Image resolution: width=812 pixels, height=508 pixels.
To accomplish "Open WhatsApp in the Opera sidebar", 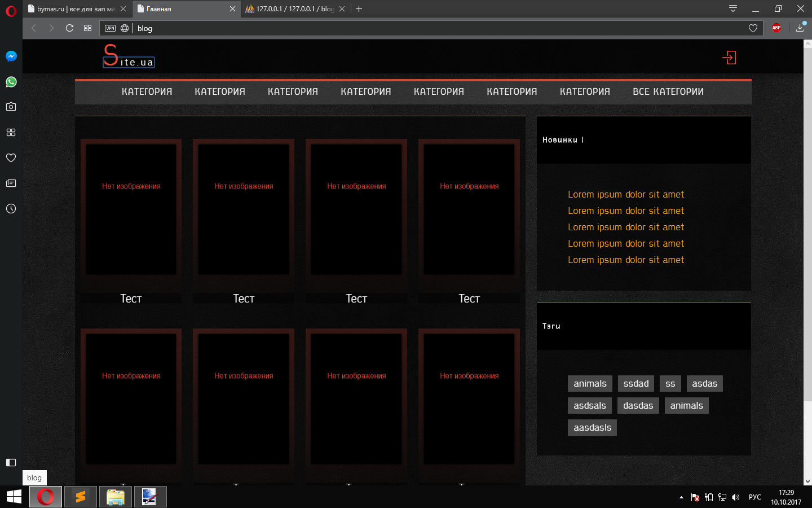I will point(11,82).
